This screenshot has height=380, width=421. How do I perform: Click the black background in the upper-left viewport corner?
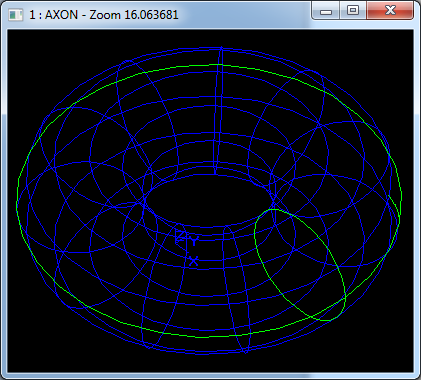pos(20,42)
